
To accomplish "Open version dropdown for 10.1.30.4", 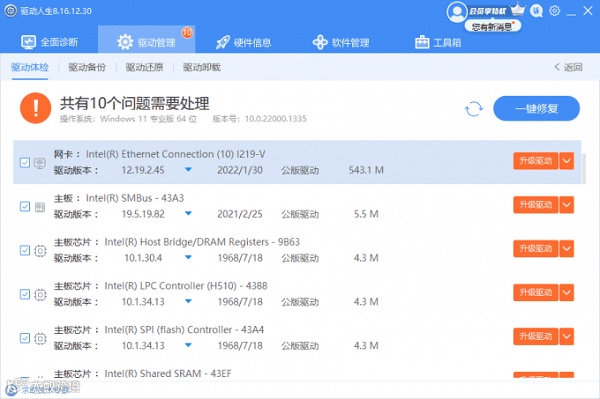I will (x=188, y=257).
